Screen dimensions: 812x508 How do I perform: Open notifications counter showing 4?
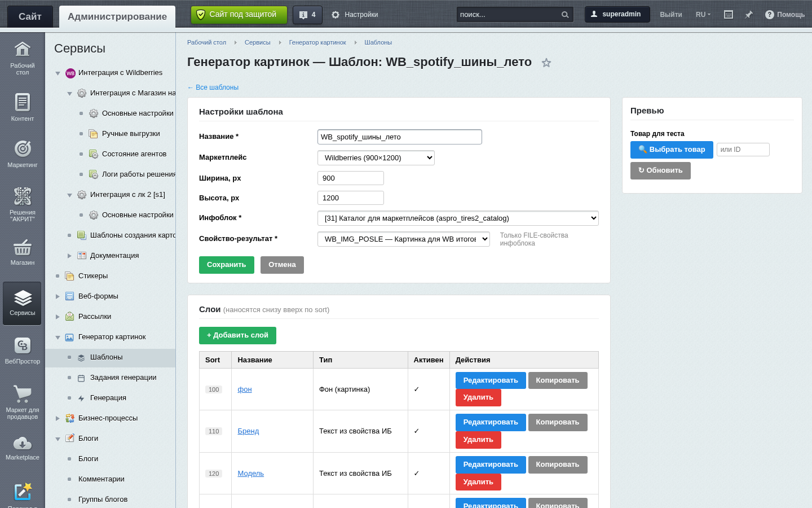[307, 15]
